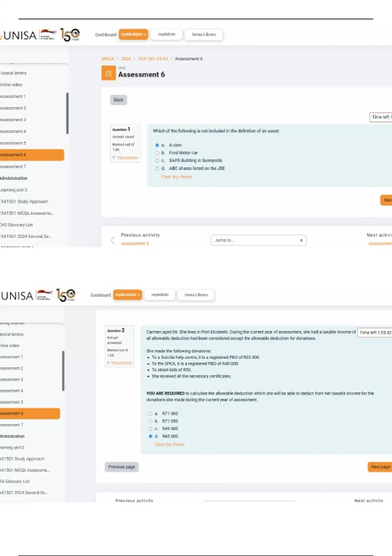Pick the 'R71 050' radio option

[x=151, y=421]
